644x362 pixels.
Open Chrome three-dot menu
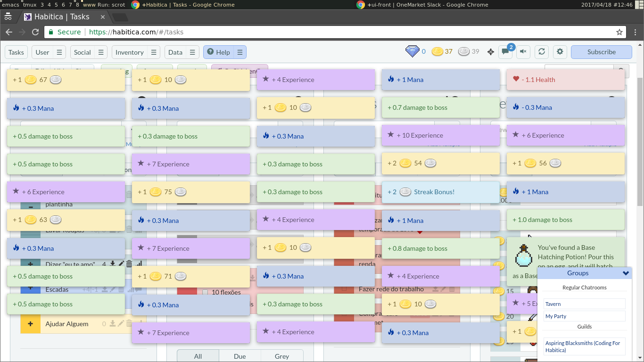[635, 32]
